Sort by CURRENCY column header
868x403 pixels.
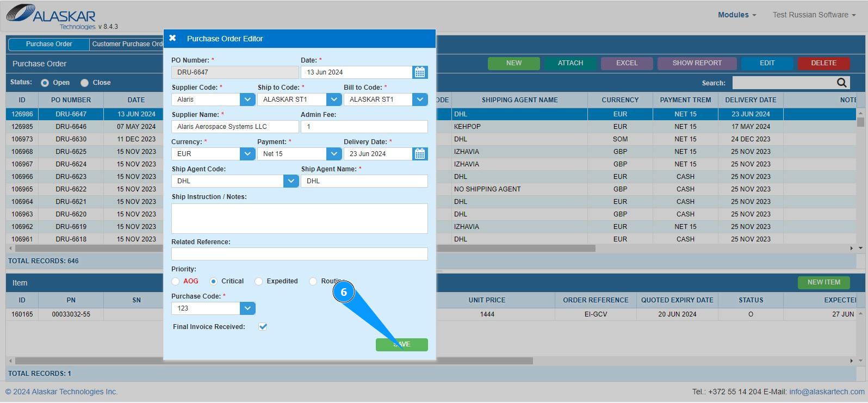620,100
